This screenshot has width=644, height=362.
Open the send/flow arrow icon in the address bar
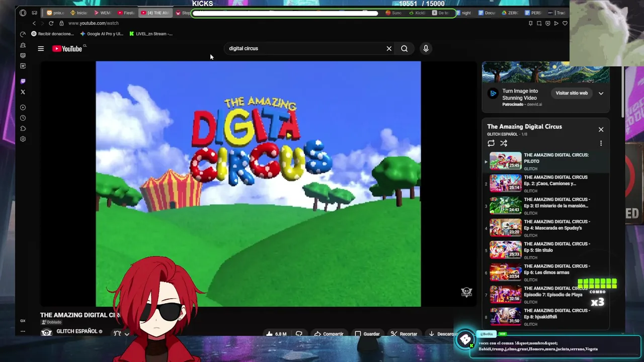coord(556,23)
